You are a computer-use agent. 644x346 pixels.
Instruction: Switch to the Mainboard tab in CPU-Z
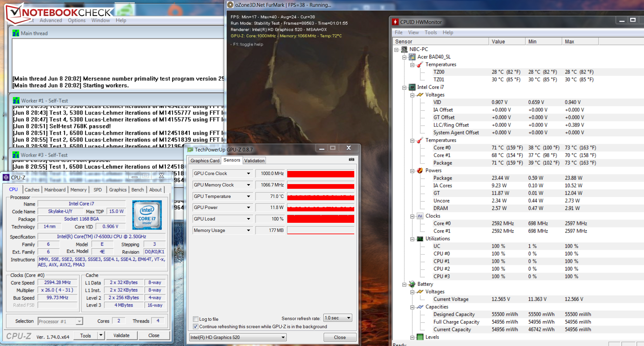(55, 190)
